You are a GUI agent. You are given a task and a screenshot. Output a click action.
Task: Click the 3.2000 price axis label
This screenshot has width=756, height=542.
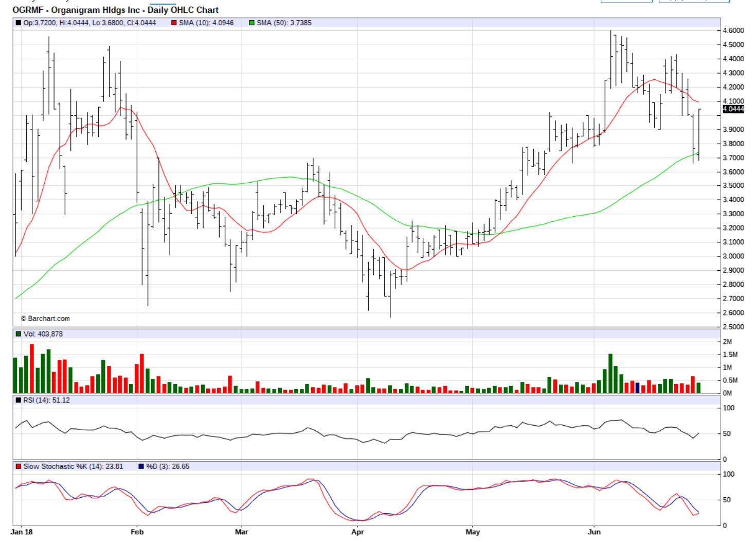pyautogui.click(x=733, y=228)
